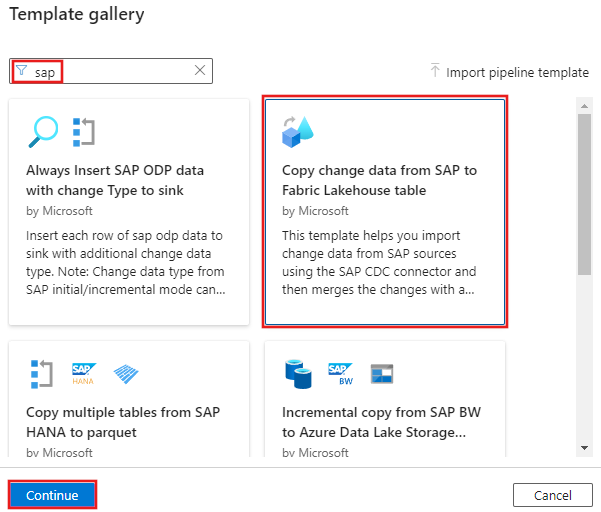Click the Data Lake Storage table icon

[382, 374]
